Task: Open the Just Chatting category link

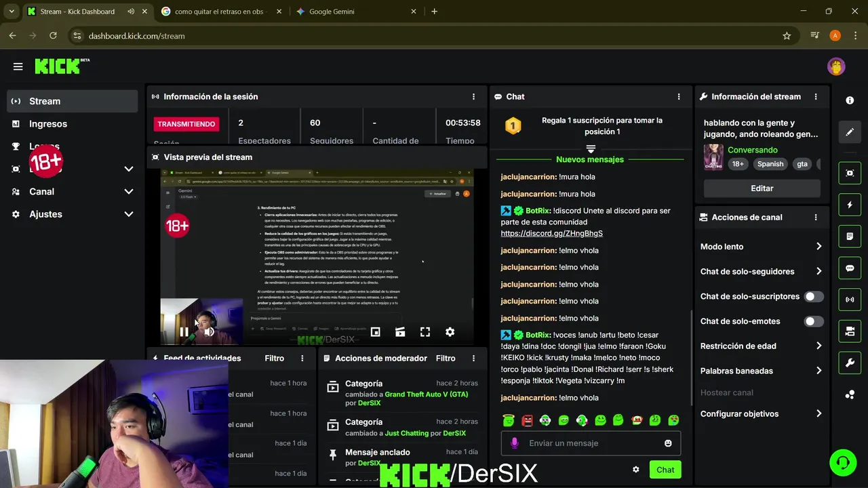Action: (407, 433)
